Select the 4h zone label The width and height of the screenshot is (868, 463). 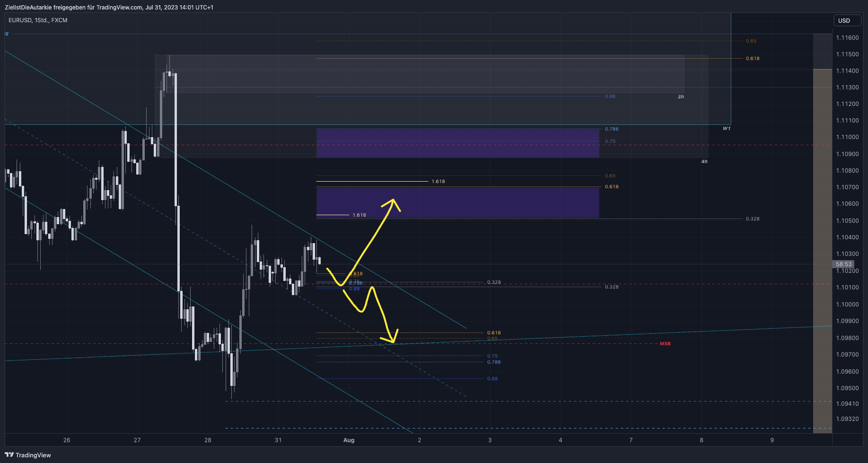click(704, 162)
